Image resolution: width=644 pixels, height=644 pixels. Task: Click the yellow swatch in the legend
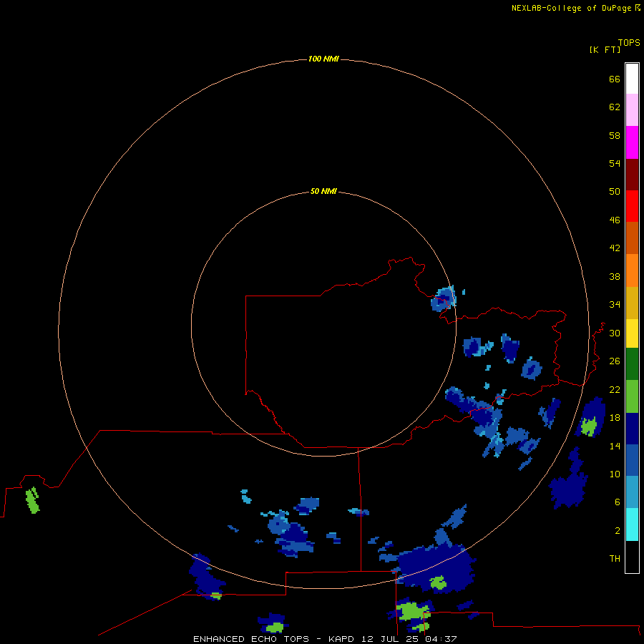(632, 333)
